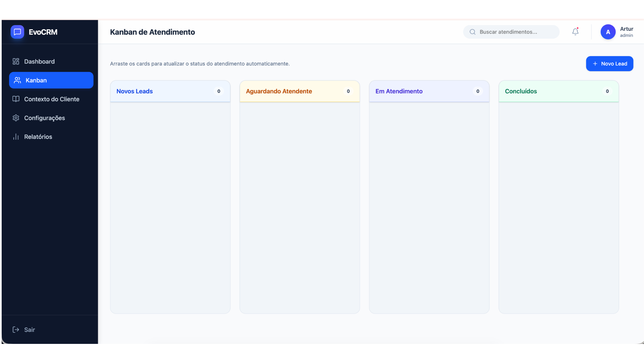Open Contexto do Cliente page
This screenshot has width=644, height=362.
(52, 99)
